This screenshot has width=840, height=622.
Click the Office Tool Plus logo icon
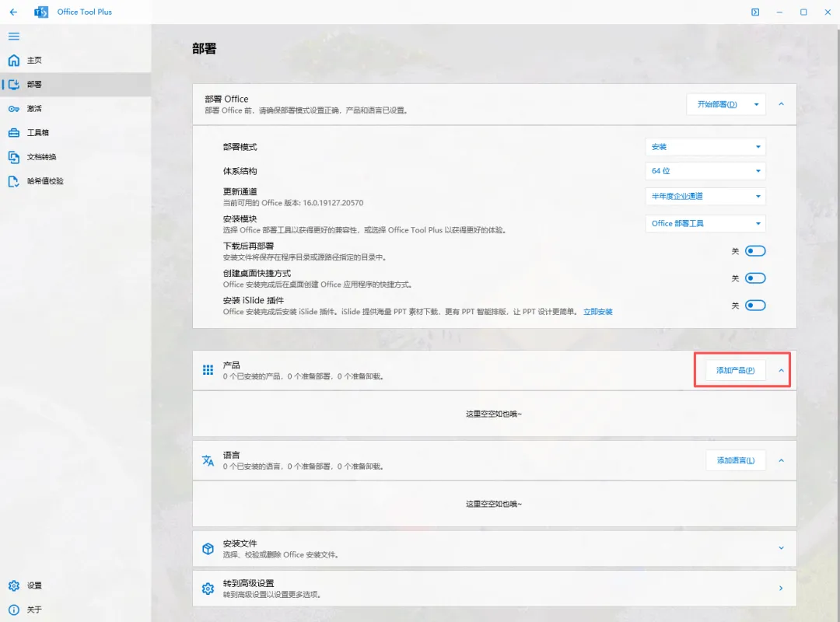tap(41, 12)
